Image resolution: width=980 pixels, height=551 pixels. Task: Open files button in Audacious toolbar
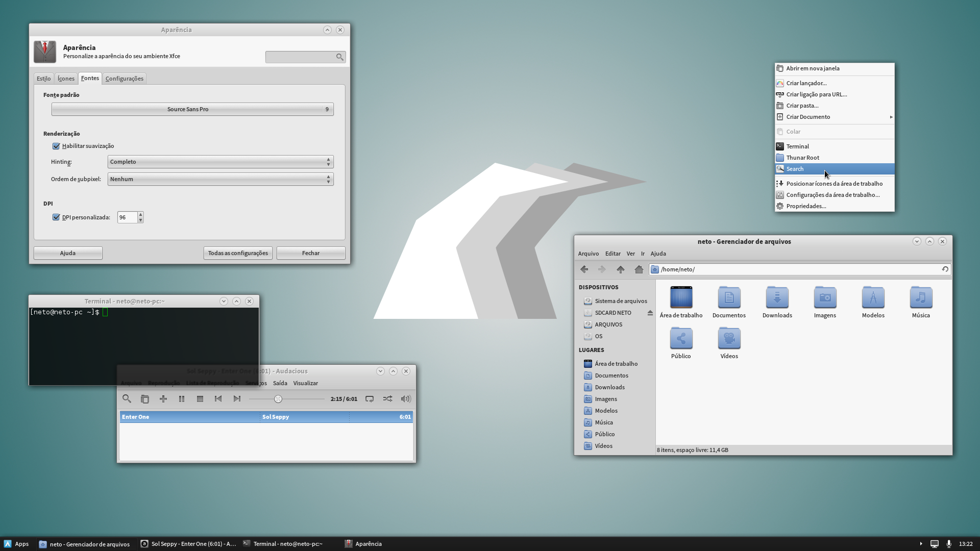pyautogui.click(x=145, y=399)
